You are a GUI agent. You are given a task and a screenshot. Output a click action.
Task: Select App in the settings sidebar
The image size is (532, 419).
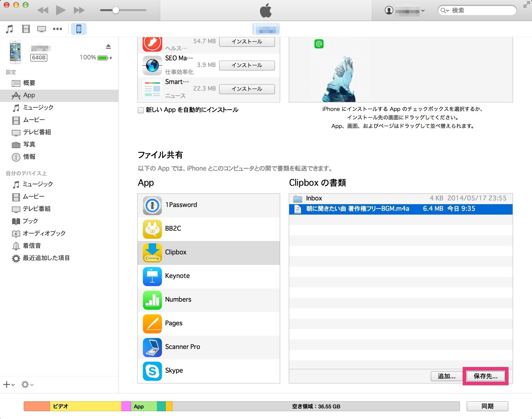(x=59, y=95)
